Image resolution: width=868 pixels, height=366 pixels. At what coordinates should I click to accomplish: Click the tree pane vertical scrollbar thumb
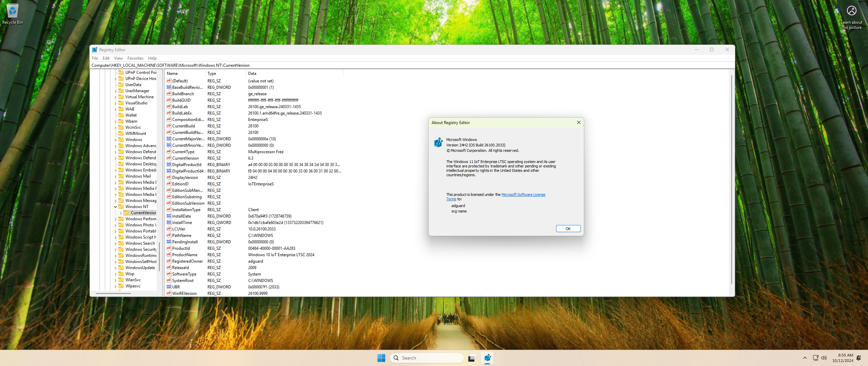click(159, 257)
